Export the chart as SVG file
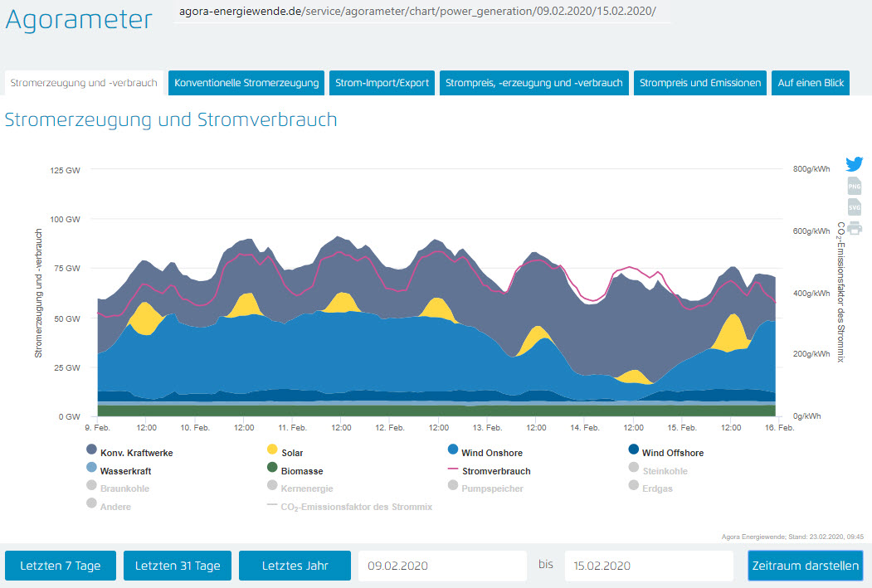The height and width of the screenshot is (588, 872). 855,207
